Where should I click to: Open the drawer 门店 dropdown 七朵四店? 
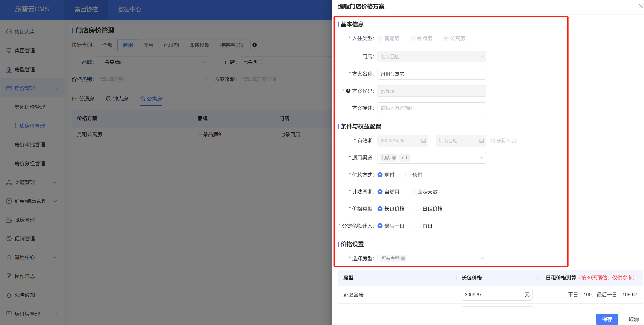tap(432, 57)
